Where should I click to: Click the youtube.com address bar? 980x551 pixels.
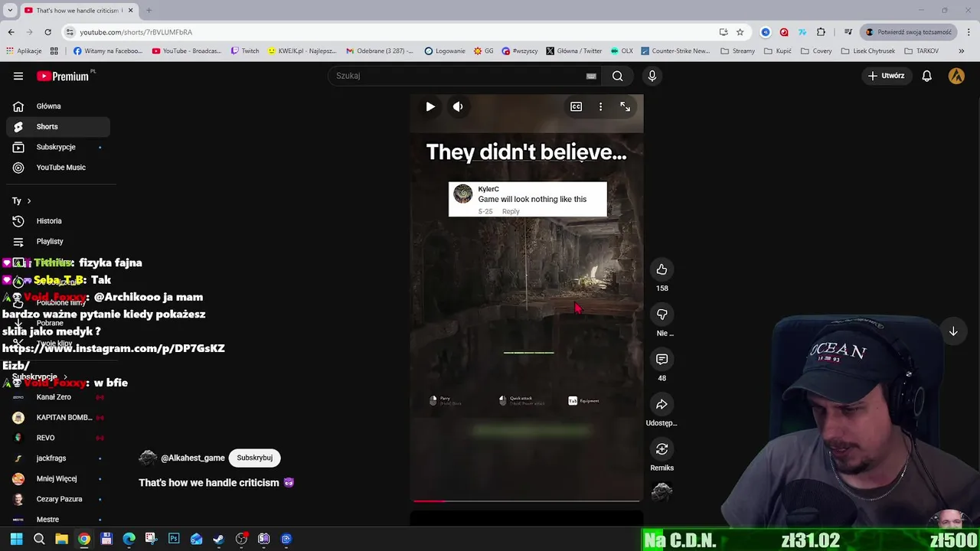[390, 32]
